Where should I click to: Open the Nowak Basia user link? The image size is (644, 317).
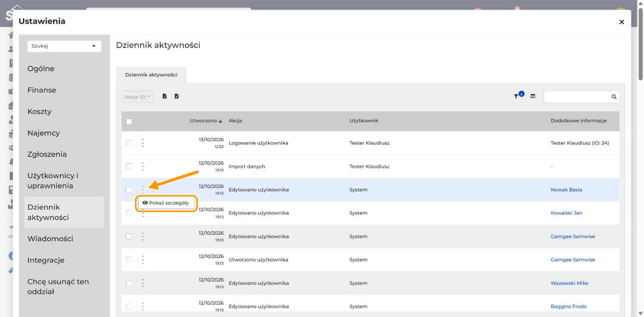566,190
